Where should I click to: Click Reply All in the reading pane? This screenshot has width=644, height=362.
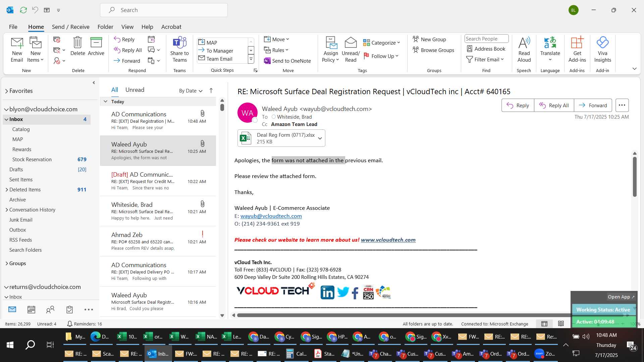point(554,105)
